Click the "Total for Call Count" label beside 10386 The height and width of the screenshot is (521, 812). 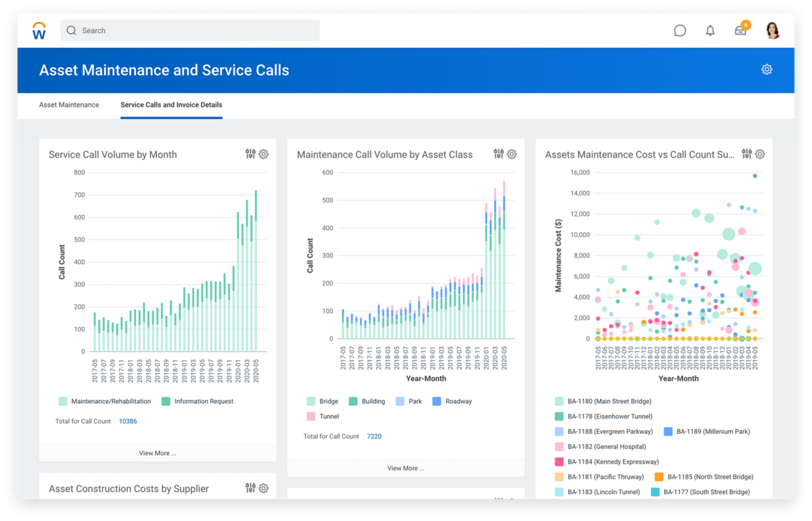click(x=83, y=421)
